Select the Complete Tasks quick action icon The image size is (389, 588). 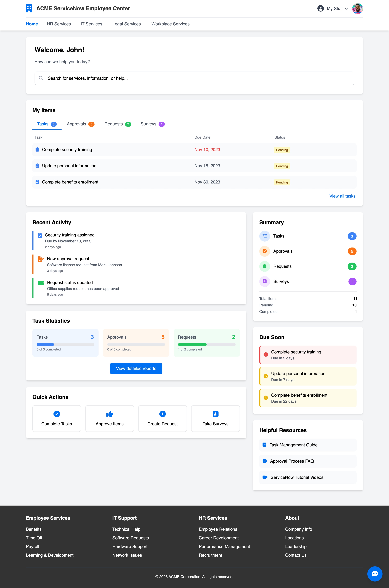click(57, 414)
